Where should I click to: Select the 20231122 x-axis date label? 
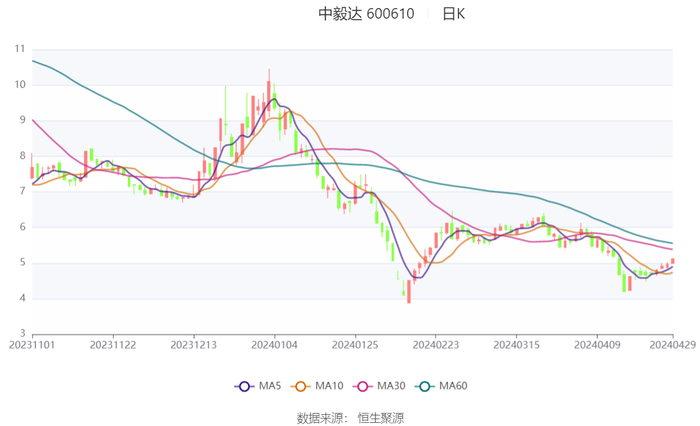[113, 345]
